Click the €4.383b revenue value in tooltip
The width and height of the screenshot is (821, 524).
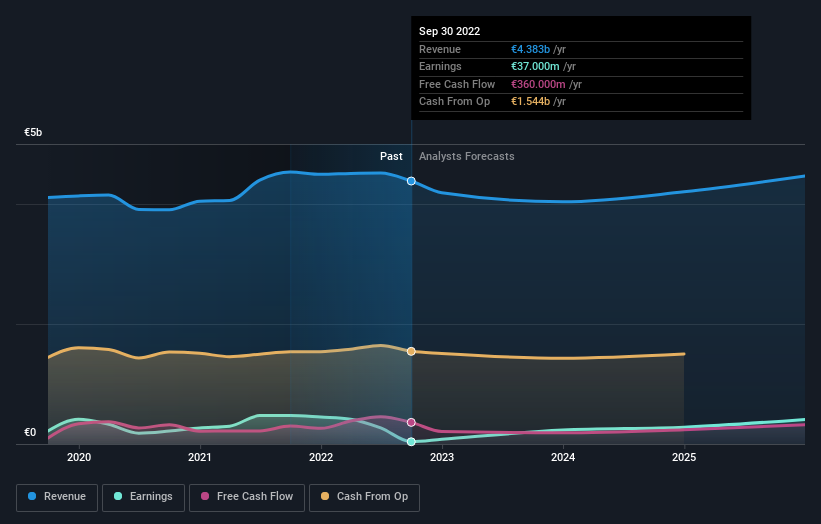click(530, 49)
